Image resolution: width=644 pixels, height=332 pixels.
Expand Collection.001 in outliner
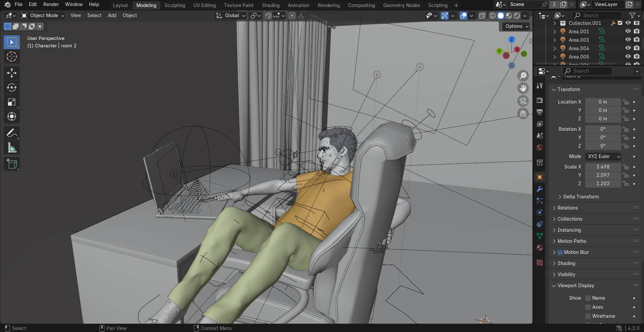click(x=555, y=23)
